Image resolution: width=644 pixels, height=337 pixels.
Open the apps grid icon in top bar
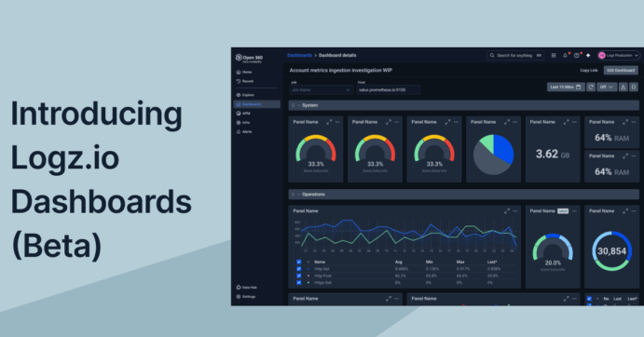click(554, 56)
